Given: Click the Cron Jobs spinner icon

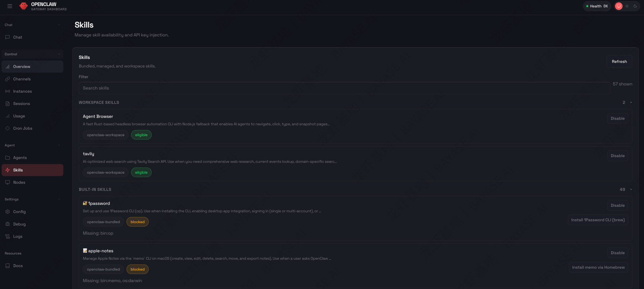Looking at the screenshot, I should pos(8,128).
